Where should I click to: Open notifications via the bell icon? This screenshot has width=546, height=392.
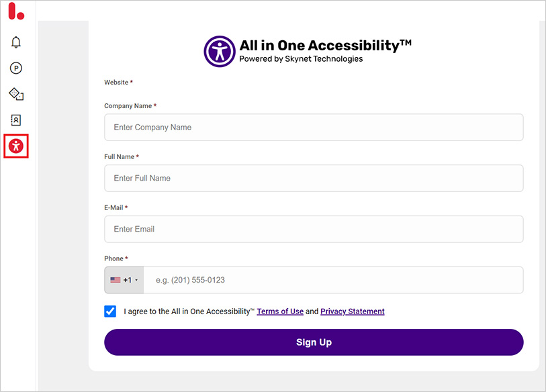coord(15,42)
